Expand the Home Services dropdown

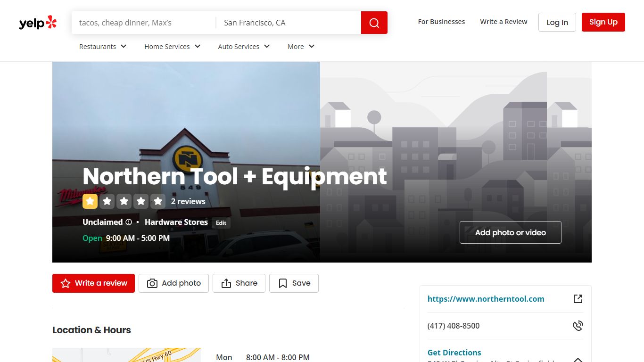tap(173, 47)
